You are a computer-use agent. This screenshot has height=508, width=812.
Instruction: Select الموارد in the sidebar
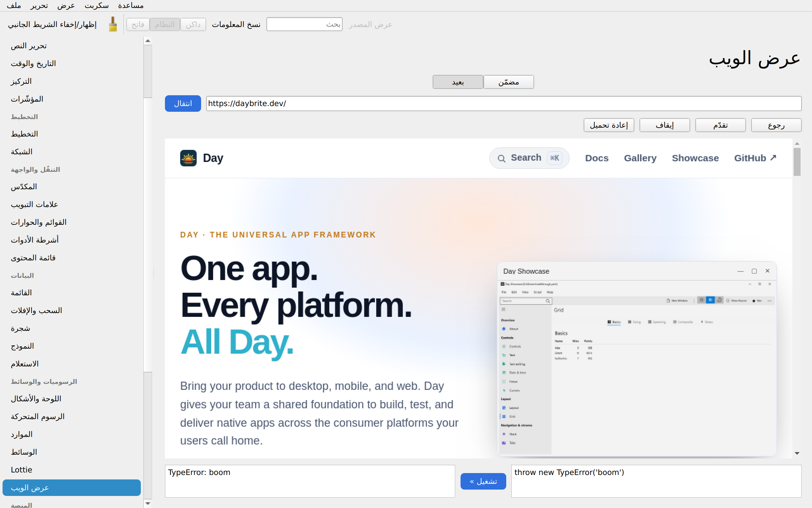(71, 434)
